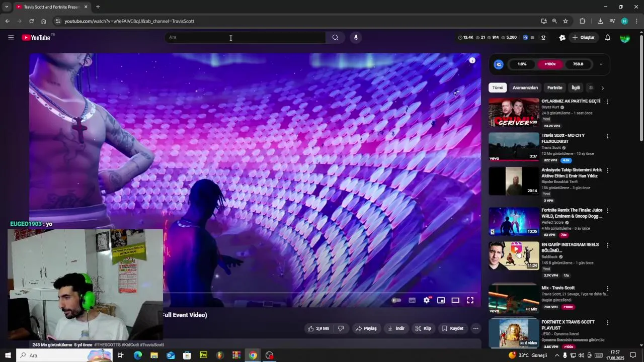Expand the IQ stats widget chevron
This screenshot has width=644, height=362.
(601, 64)
